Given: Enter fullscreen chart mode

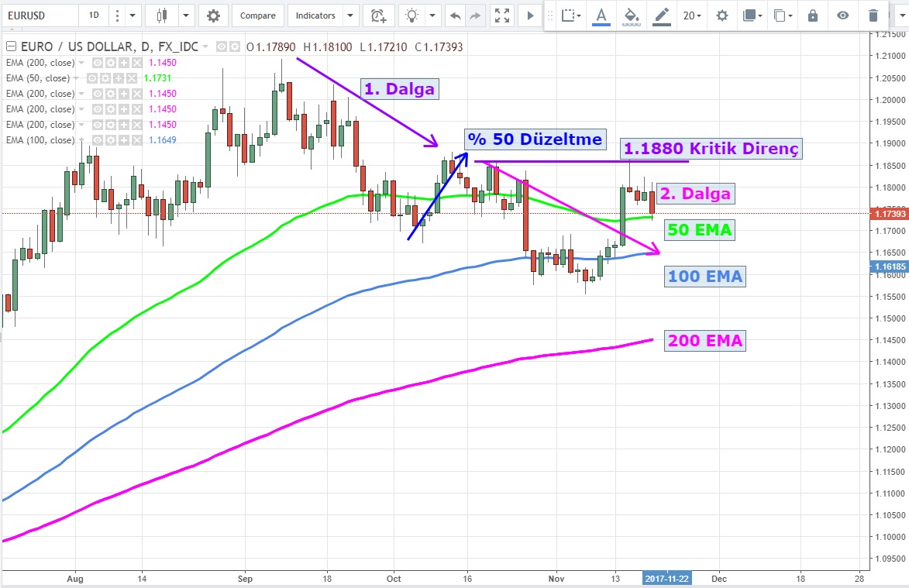Looking at the screenshot, I should pyautogui.click(x=502, y=15).
